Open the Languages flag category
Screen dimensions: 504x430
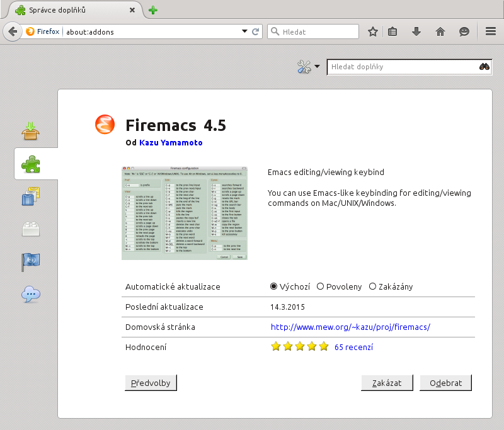coord(30,262)
